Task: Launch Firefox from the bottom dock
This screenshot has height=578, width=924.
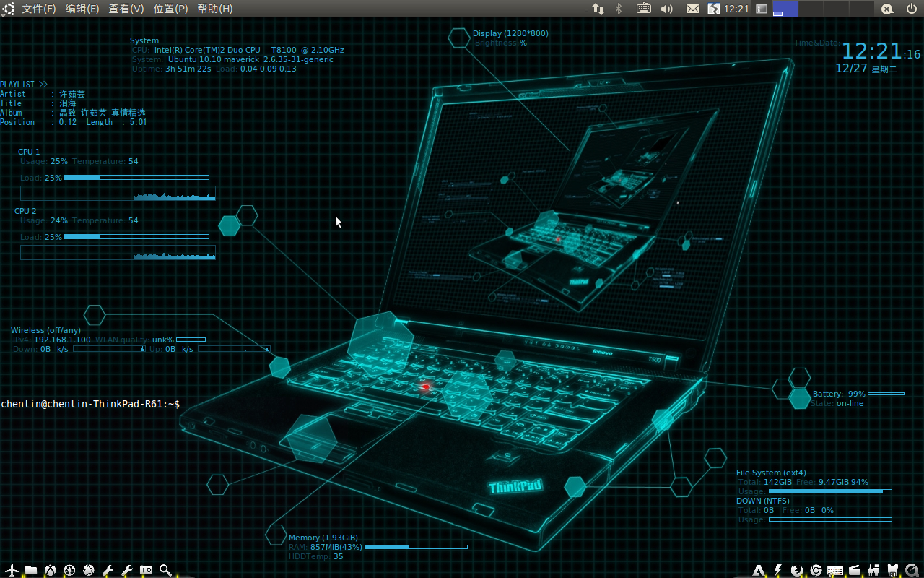Action: [x=797, y=571]
